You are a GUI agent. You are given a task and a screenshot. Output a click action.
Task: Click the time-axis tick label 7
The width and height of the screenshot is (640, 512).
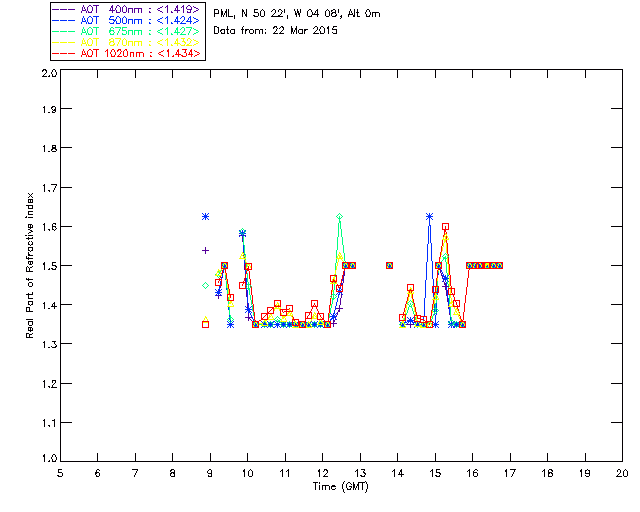point(135,473)
